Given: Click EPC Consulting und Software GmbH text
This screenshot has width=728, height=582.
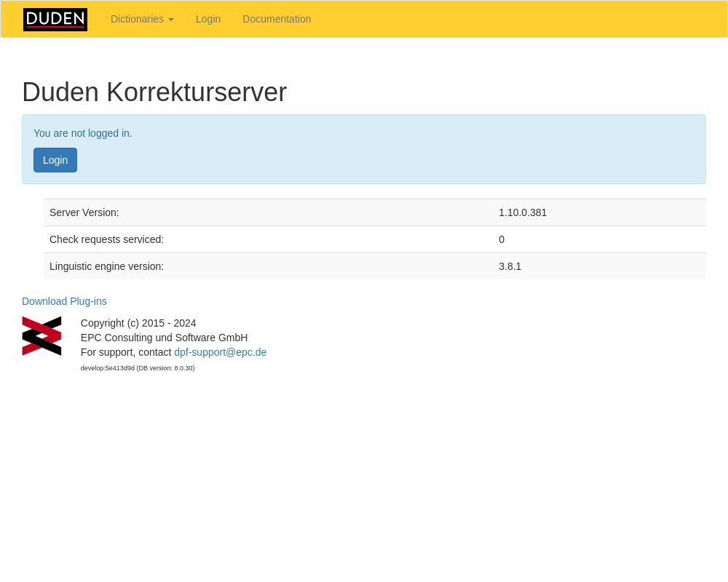Looking at the screenshot, I should point(164,338).
